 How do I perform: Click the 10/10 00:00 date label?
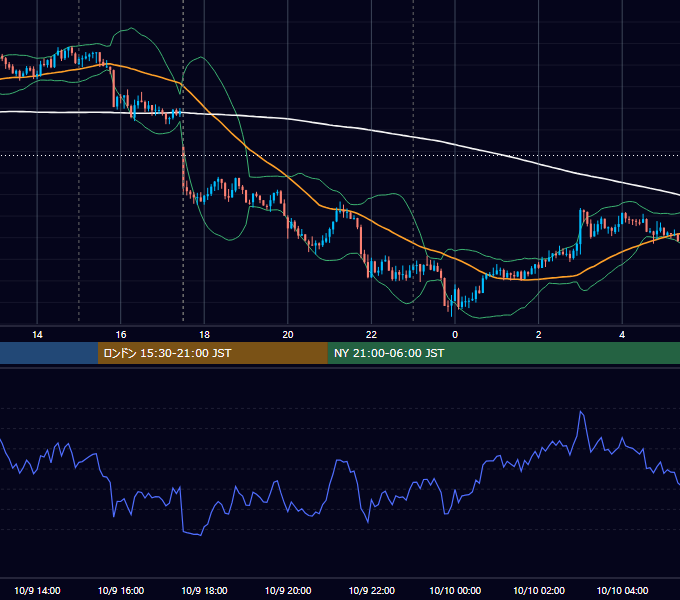(455, 590)
